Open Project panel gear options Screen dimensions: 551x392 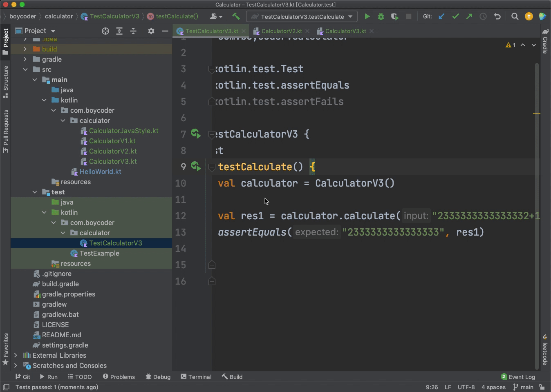click(151, 31)
